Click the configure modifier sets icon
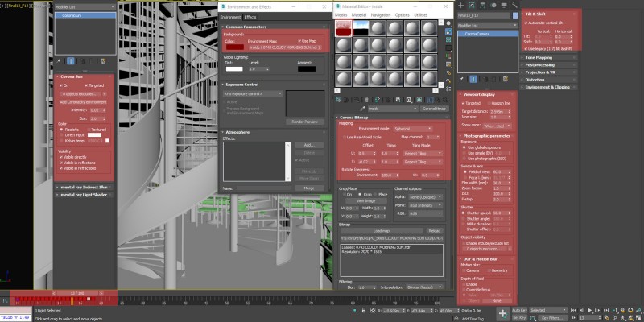 coord(104,60)
